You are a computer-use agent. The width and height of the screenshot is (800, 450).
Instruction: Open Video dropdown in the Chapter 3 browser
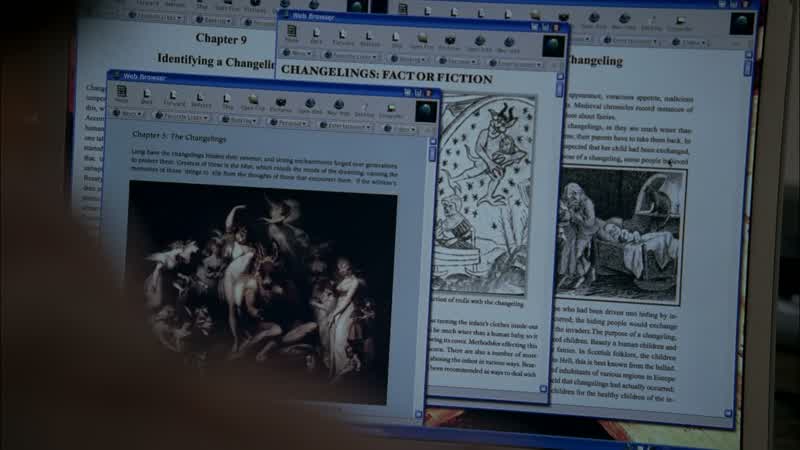(x=401, y=129)
